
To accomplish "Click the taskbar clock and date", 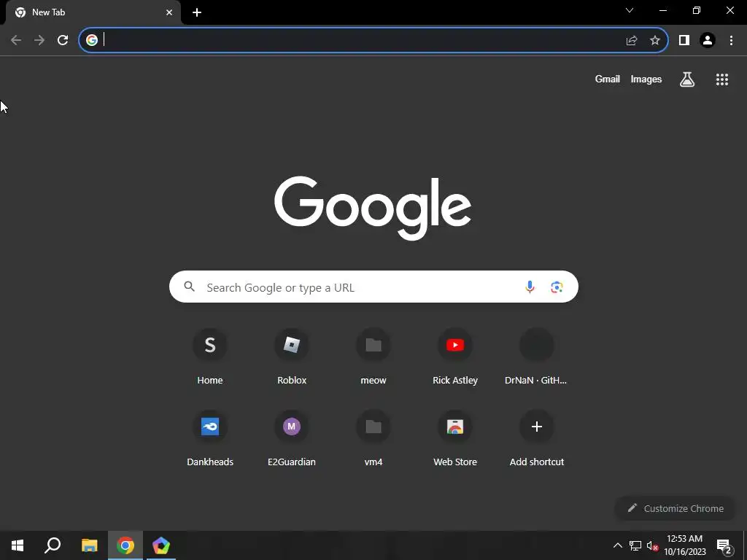I will (x=684, y=545).
